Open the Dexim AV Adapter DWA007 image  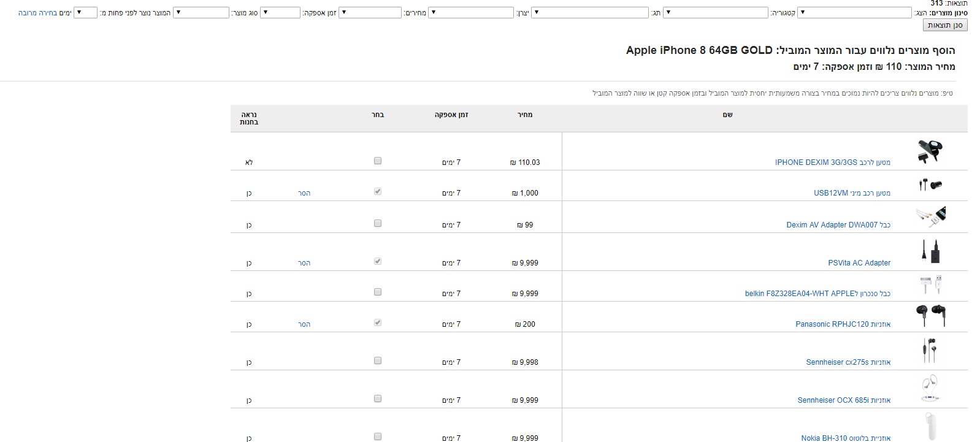(x=930, y=216)
